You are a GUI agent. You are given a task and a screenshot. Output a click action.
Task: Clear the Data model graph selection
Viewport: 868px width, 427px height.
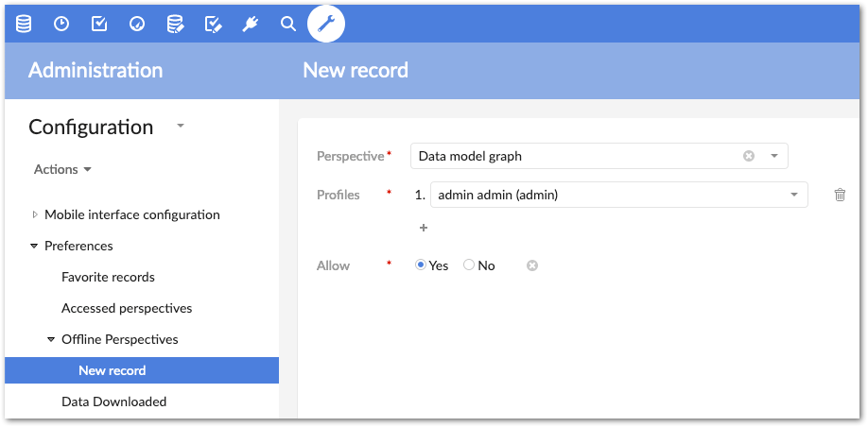749,156
